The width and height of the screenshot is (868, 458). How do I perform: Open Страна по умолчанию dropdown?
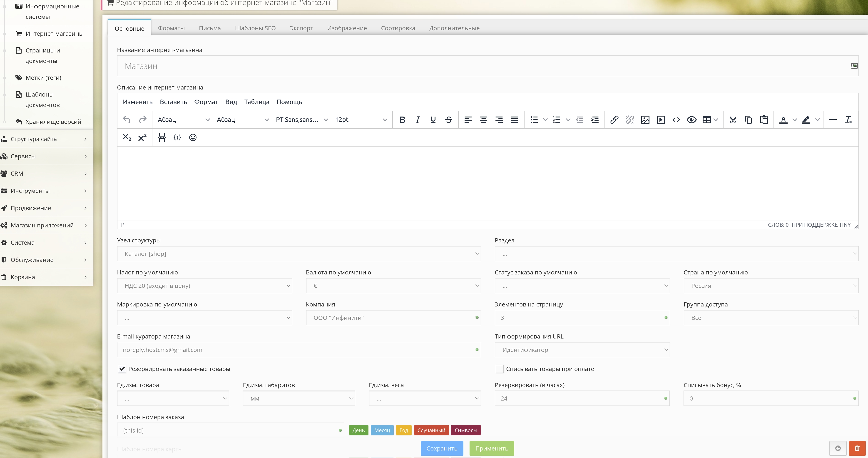(x=771, y=285)
